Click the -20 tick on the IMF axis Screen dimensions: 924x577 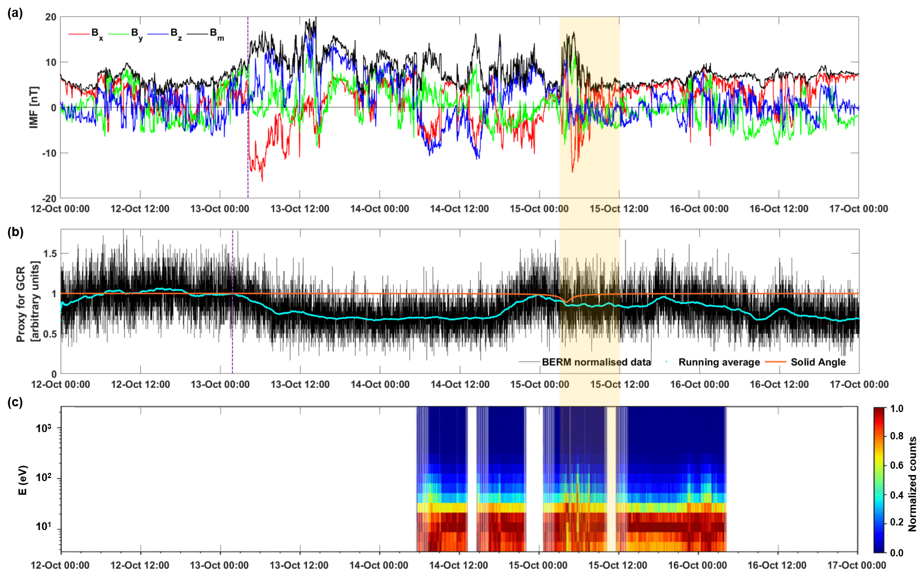click(50, 199)
